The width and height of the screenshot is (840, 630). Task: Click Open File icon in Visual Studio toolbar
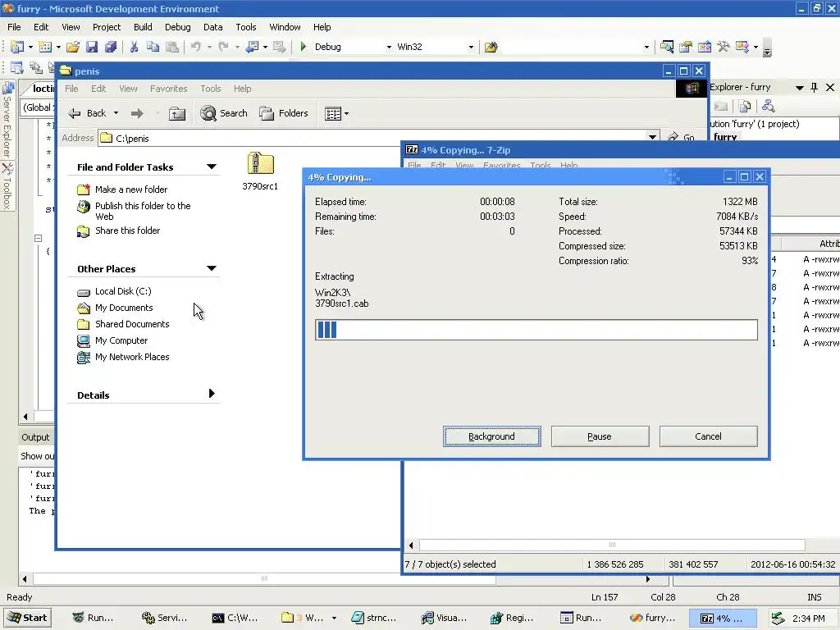(x=73, y=47)
